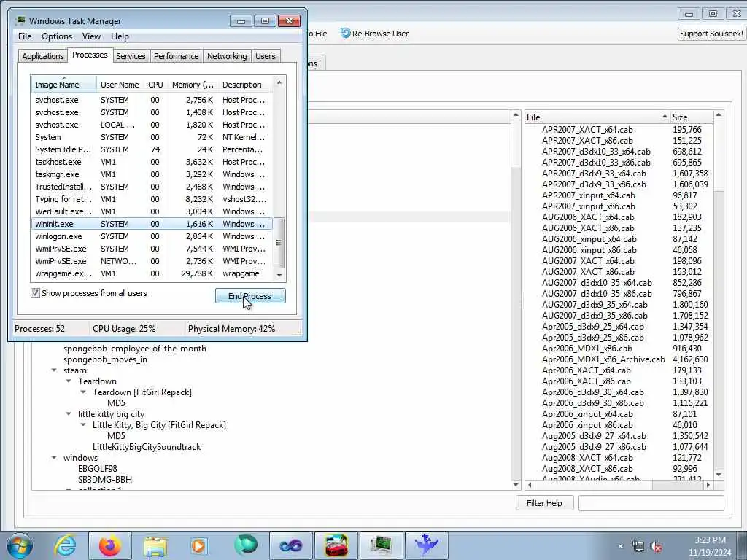The height and width of the screenshot is (560, 747).
Task: Select file APR2007_XACT_x64.cab
Action: point(587,130)
